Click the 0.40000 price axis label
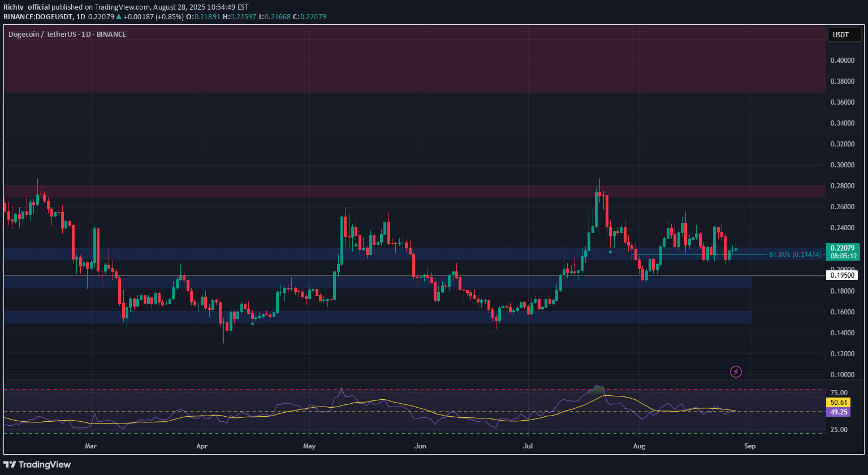 click(843, 61)
